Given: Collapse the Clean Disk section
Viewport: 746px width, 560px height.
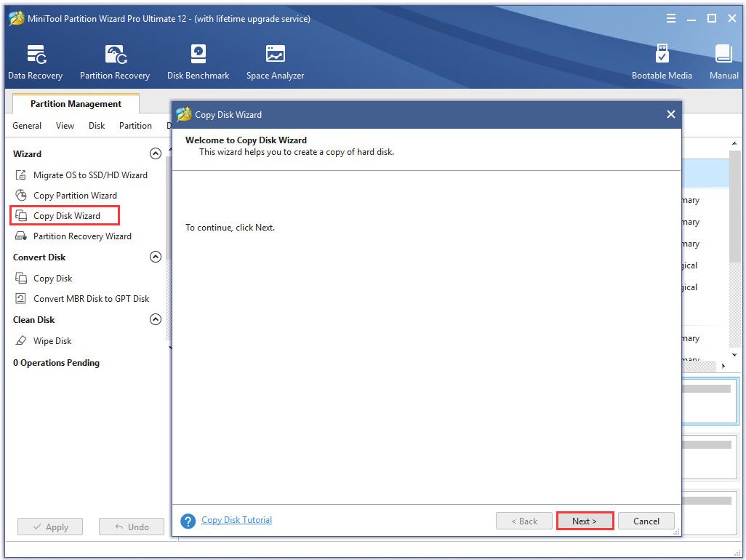Looking at the screenshot, I should click(x=156, y=319).
